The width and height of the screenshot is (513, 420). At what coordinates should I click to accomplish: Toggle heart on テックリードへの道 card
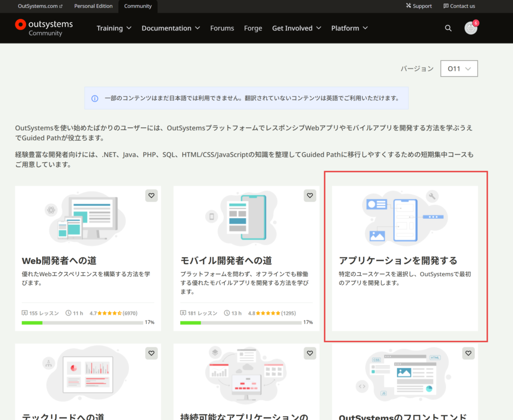click(151, 353)
